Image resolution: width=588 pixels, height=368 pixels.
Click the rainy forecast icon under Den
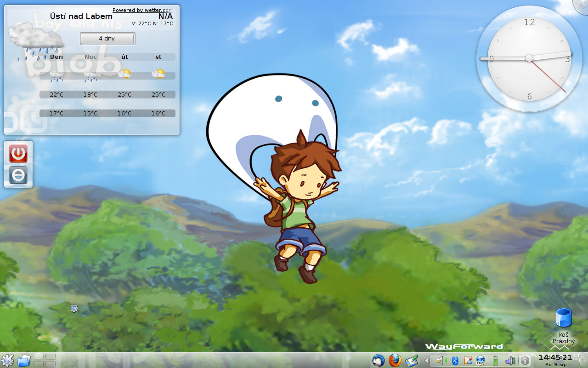tap(57, 75)
